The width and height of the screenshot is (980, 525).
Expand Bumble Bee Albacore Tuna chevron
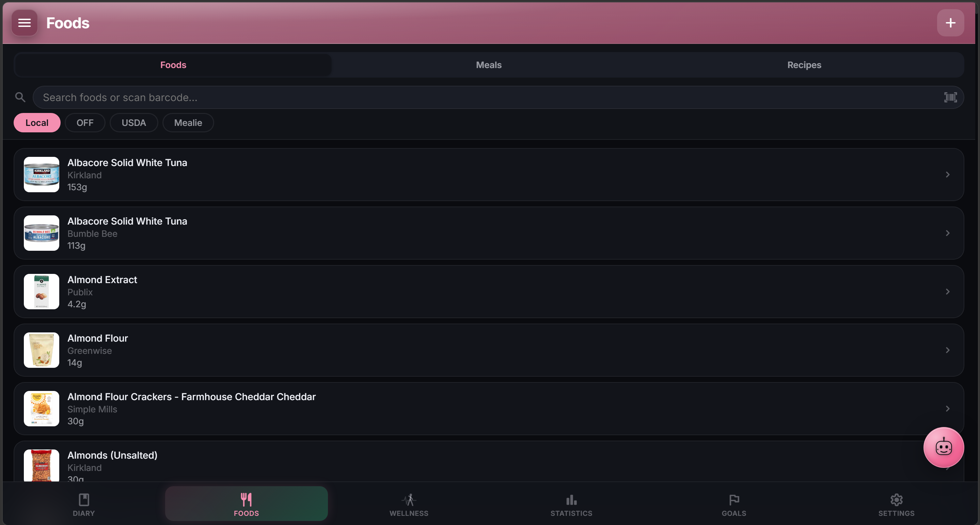pyautogui.click(x=948, y=233)
